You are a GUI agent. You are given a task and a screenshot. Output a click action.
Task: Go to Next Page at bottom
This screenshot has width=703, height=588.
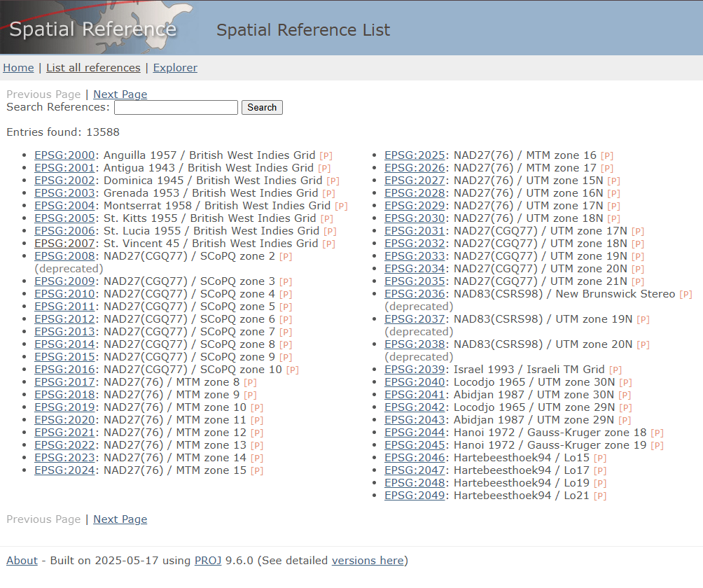(120, 519)
